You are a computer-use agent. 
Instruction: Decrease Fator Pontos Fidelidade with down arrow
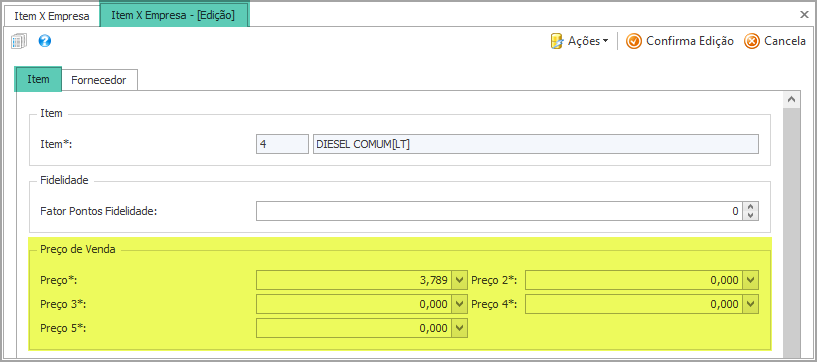(x=751, y=216)
